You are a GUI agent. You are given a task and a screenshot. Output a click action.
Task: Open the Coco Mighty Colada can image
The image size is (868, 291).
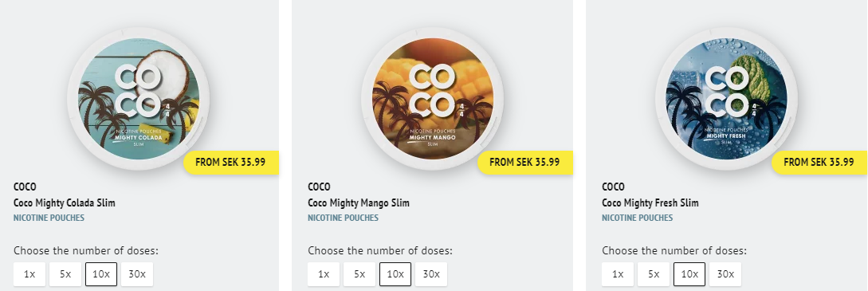click(139, 99)
